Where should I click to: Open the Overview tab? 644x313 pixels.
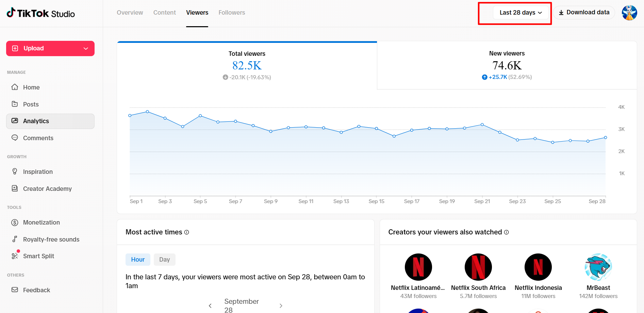pyautogui.click(x=130, y=13)
